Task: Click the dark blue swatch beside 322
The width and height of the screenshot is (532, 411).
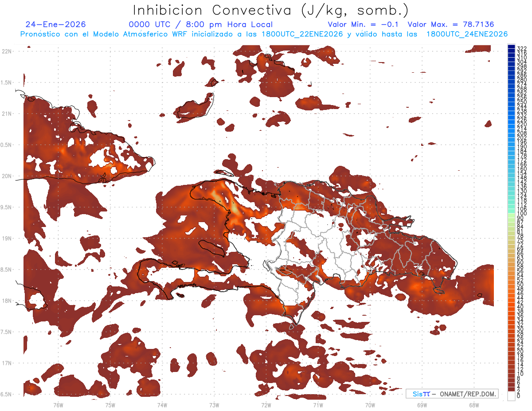Action: (512, 47)
